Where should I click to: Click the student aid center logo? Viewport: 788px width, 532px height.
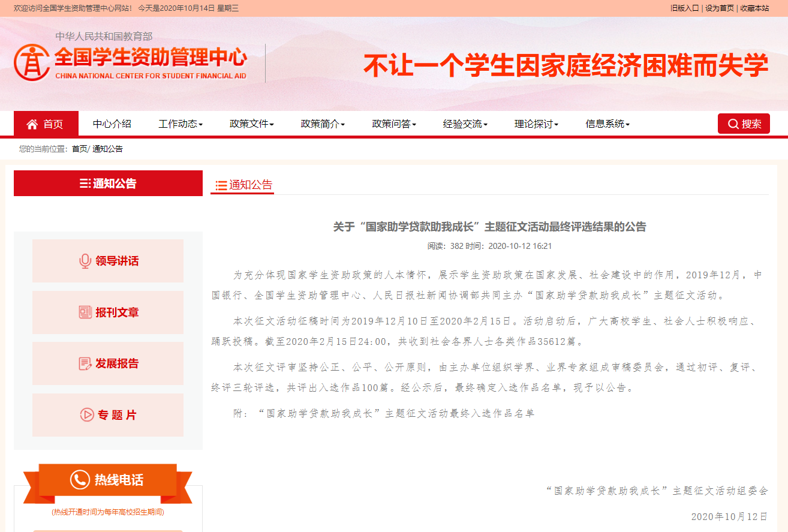pos(31,62)
